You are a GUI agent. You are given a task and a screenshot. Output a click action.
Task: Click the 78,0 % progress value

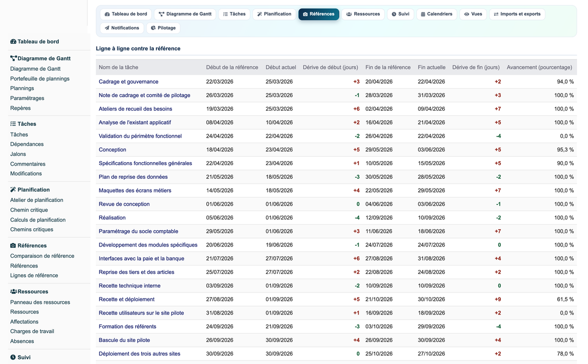(x=565, y=354)
